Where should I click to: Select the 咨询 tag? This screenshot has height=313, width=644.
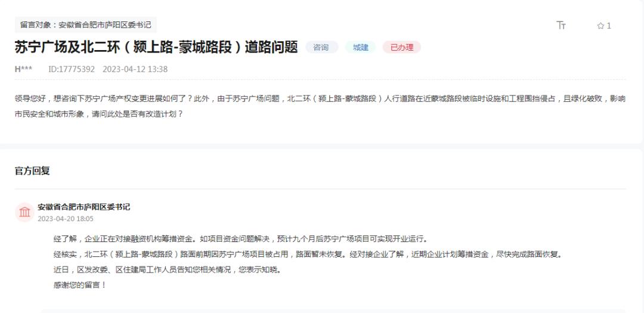[x=321, y=47]
